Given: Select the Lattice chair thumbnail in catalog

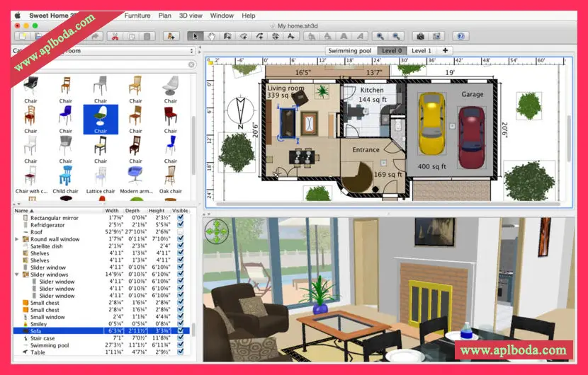Looking at the screenshot, I should click(101, 175).
